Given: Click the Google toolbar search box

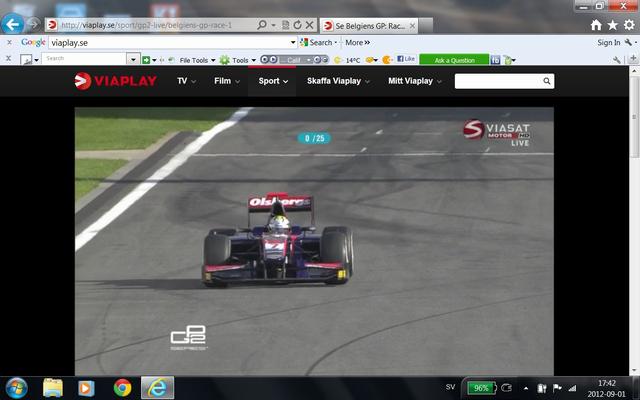Looking at the screenshot, I should click(172, 42).
